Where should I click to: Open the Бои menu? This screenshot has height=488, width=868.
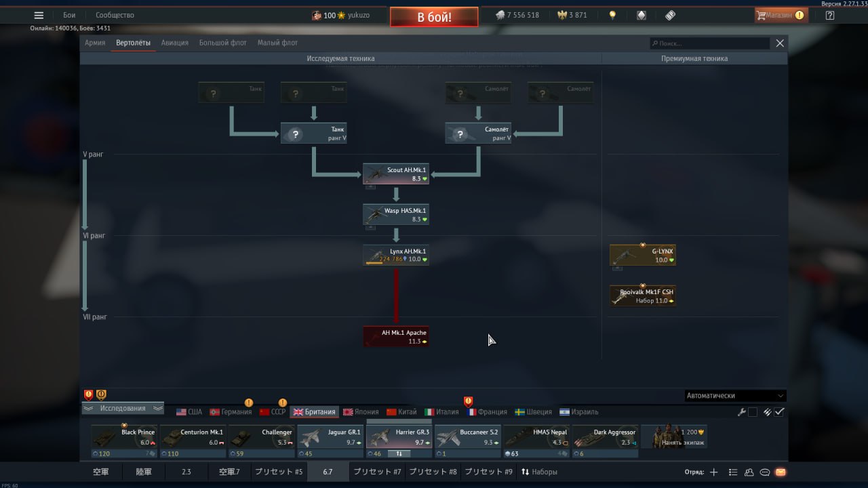coord(69,15)
